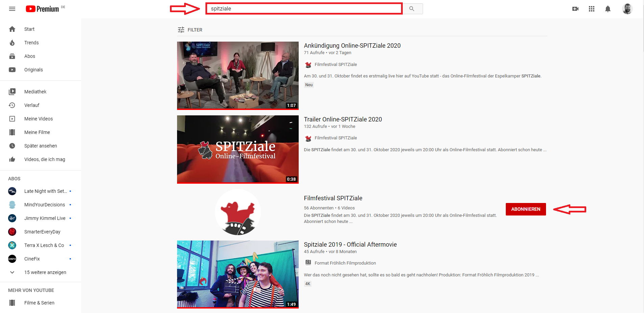Click the Später ansehen clock icon

coord(12,146)
